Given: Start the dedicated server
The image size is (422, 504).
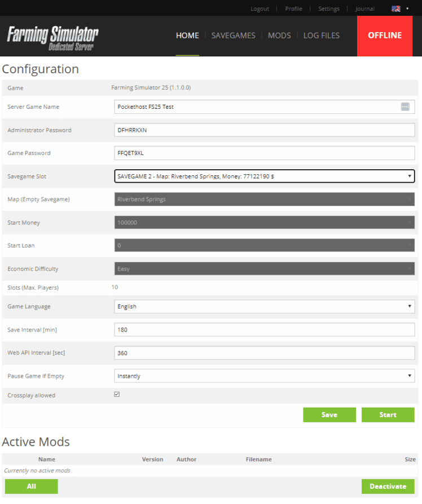Looking at the screenshot, I should click(388, 414).
